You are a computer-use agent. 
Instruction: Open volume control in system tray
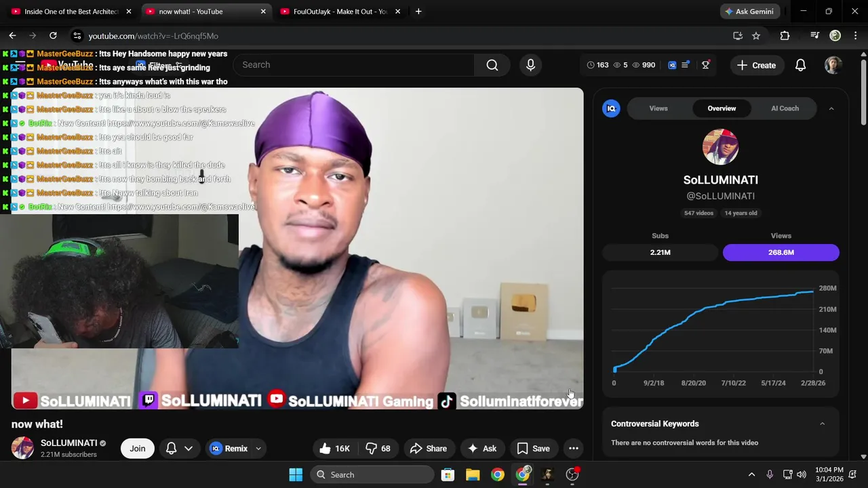coord(802,474)
